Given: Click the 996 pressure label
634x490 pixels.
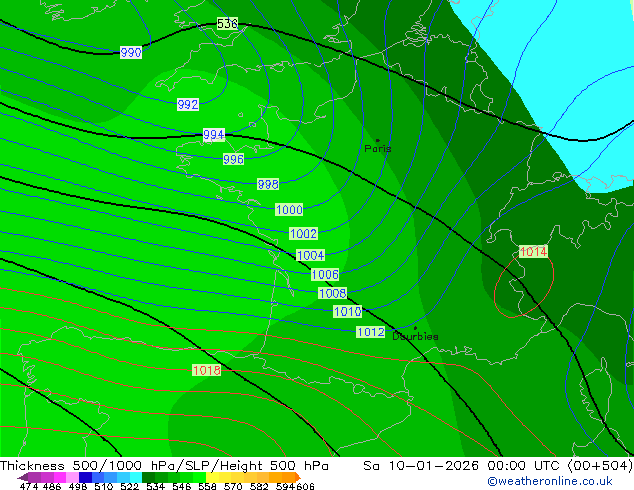Looking at the screenshot, I should coord(233,159).
